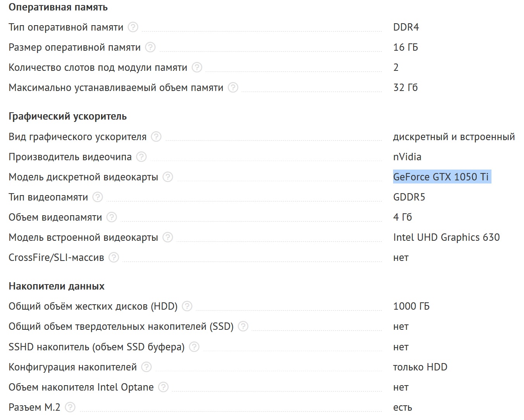Open help icon for Объем накопителя Intel Optane
The width and height of the screenshot is (524, 420).
click(x=163, y=387)
